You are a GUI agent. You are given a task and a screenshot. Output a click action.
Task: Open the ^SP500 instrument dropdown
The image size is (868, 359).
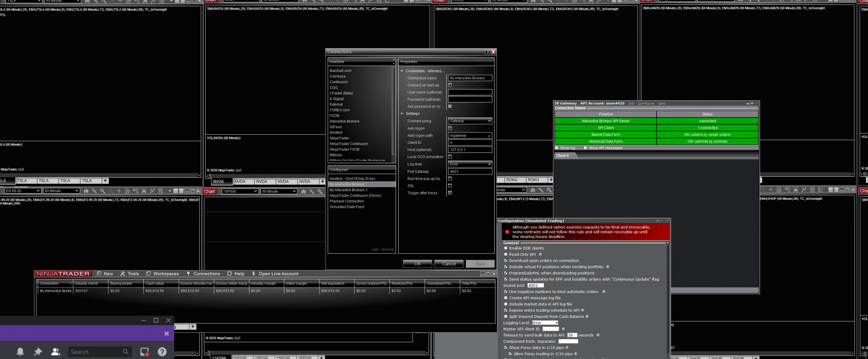[x=240, y=191]
